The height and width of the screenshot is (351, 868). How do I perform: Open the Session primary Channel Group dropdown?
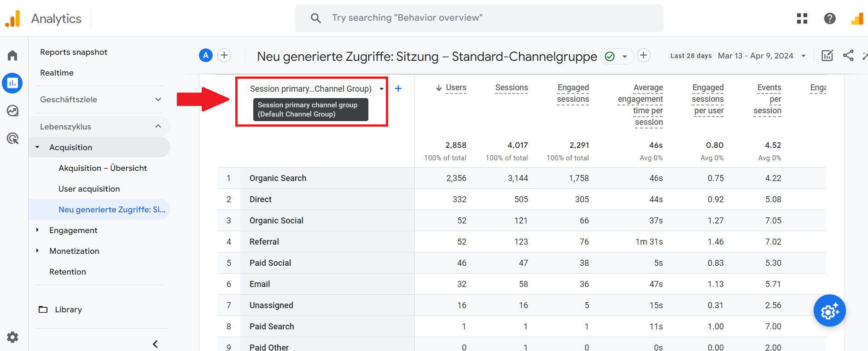(x=317, y=89)
